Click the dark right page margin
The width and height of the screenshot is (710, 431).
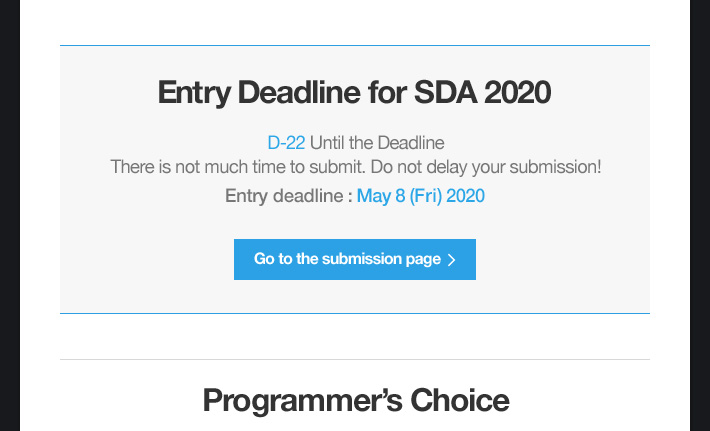700,216
